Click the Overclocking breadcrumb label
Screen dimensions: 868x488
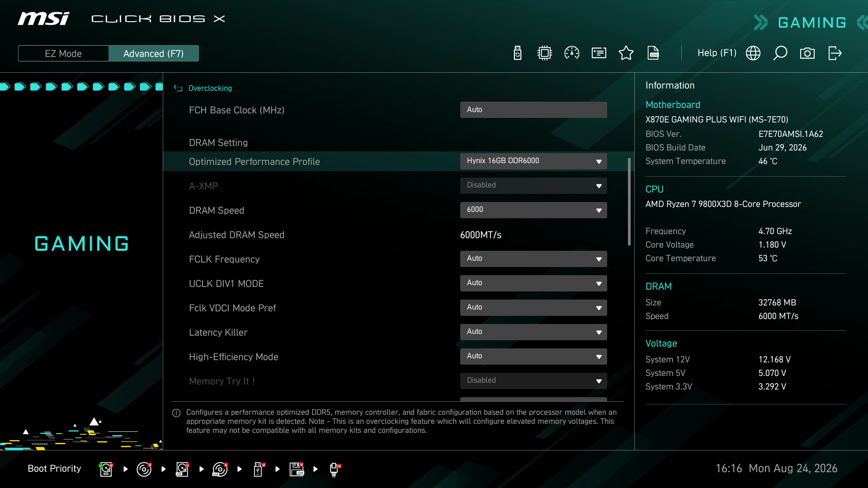tap(210, 89)
